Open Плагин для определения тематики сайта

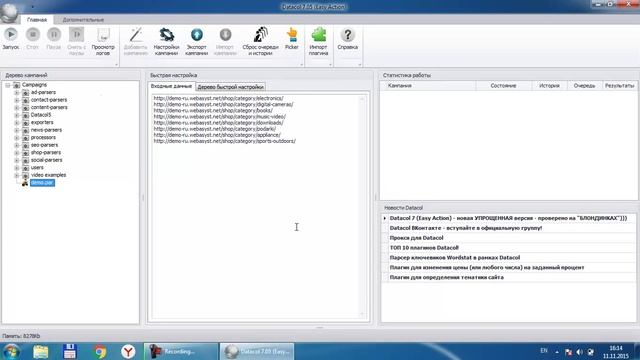point(447,277)
